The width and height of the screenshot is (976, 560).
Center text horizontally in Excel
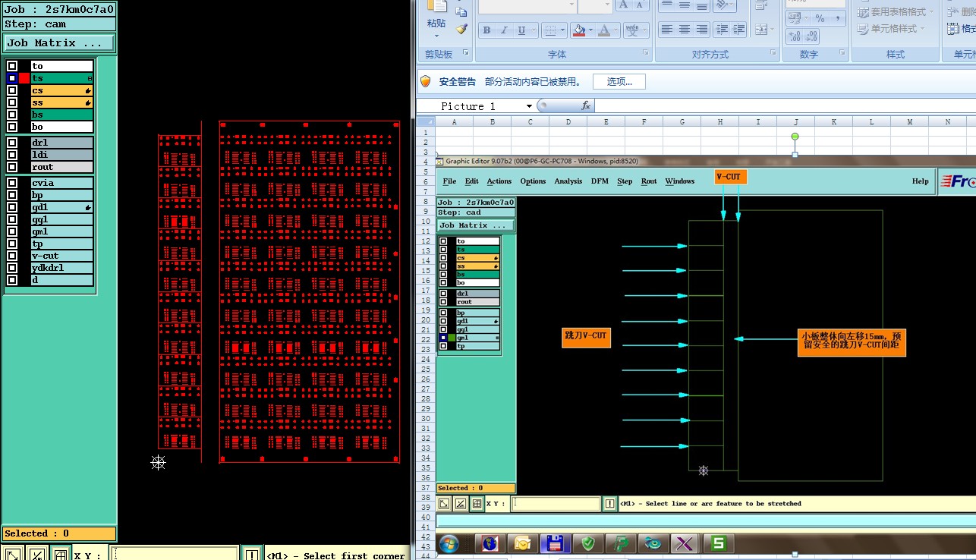684,30
